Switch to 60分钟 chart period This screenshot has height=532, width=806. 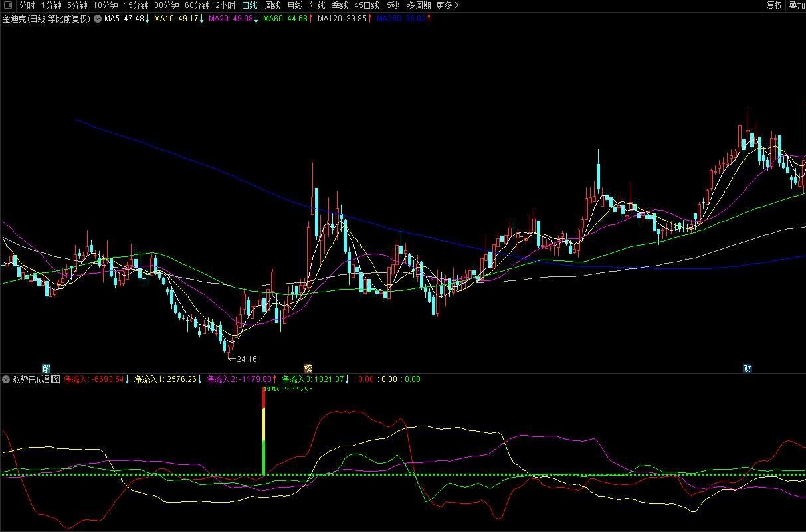coord(197,5)
